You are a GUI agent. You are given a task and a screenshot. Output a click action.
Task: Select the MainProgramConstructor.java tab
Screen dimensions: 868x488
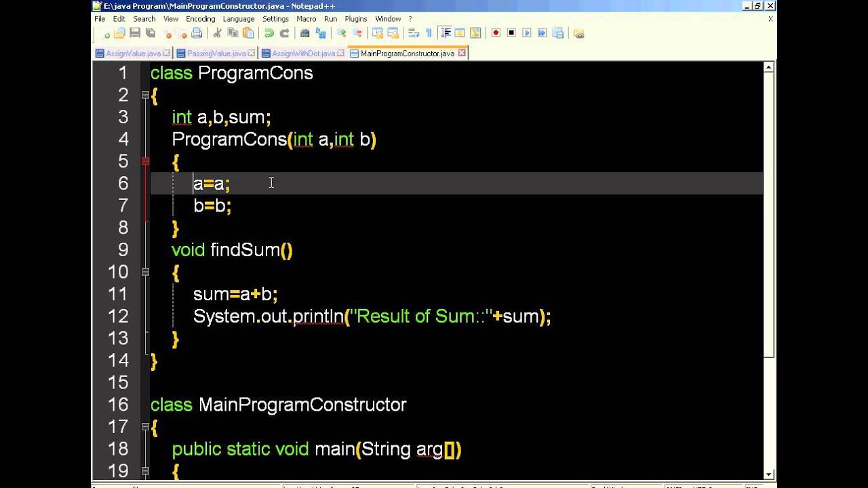pos(408,53)
